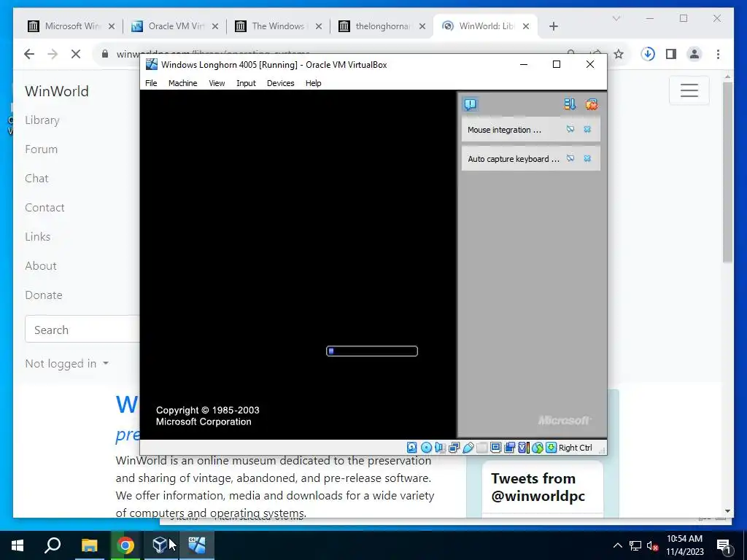Click the hard disk activity status icon
Image resolution: width=747 pixels, height=560 pixels.
click(x=412, y=448)
